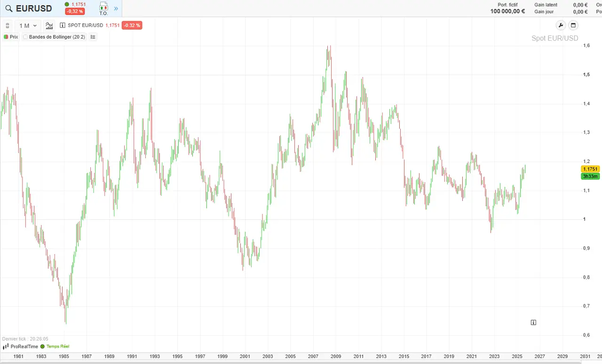This screenshot has width=602, height=364.
Task: Open the 1 M timeframe dropdown
Action: [x=28, y=25]
